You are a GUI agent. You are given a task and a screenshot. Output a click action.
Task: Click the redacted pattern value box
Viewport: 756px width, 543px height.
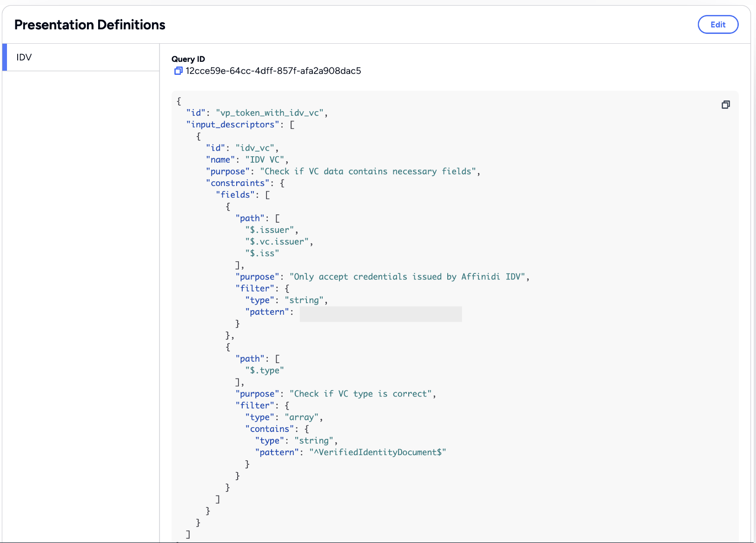point(381,314)
